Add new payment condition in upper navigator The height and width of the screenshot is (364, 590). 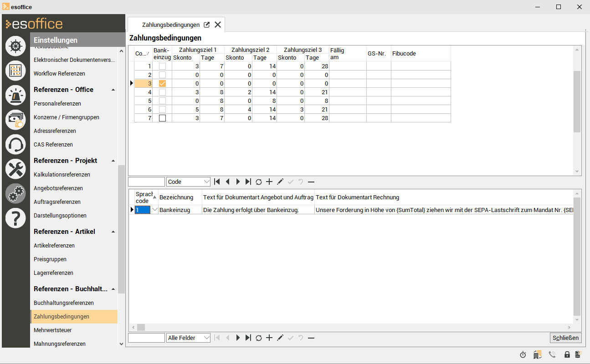click(269, 182)
